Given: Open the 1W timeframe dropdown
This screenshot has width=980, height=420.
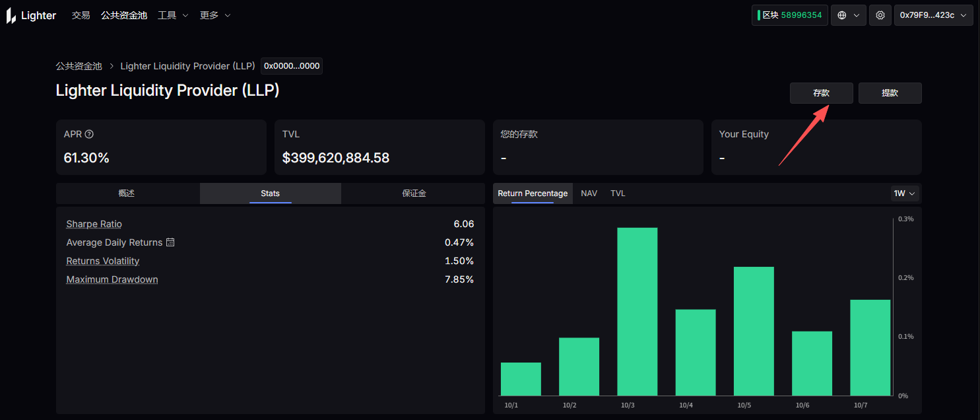Looking at the screenshot, I should click(x=904, y=193).
